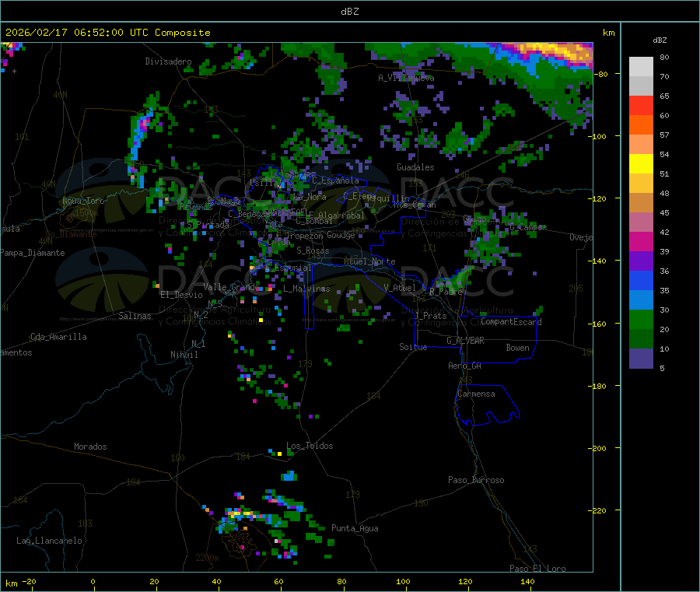The height and width of the screenshot is (592, 700).
Task: Click the 'Pampa_Diamante' label
Action: [33, 253]
